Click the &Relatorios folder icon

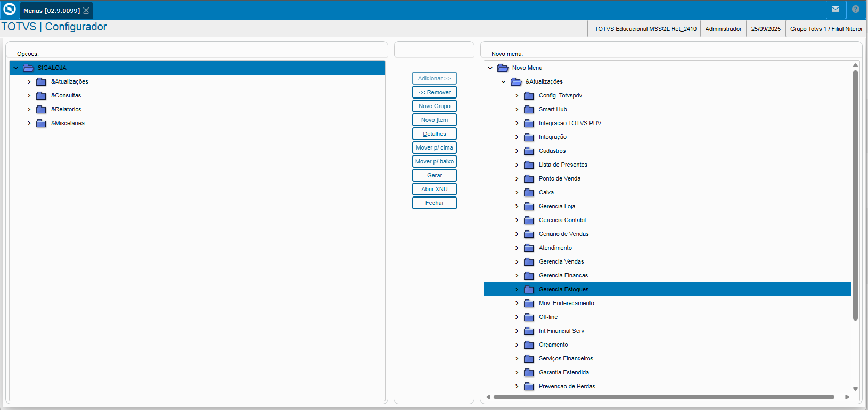click(x=41, y=109)
